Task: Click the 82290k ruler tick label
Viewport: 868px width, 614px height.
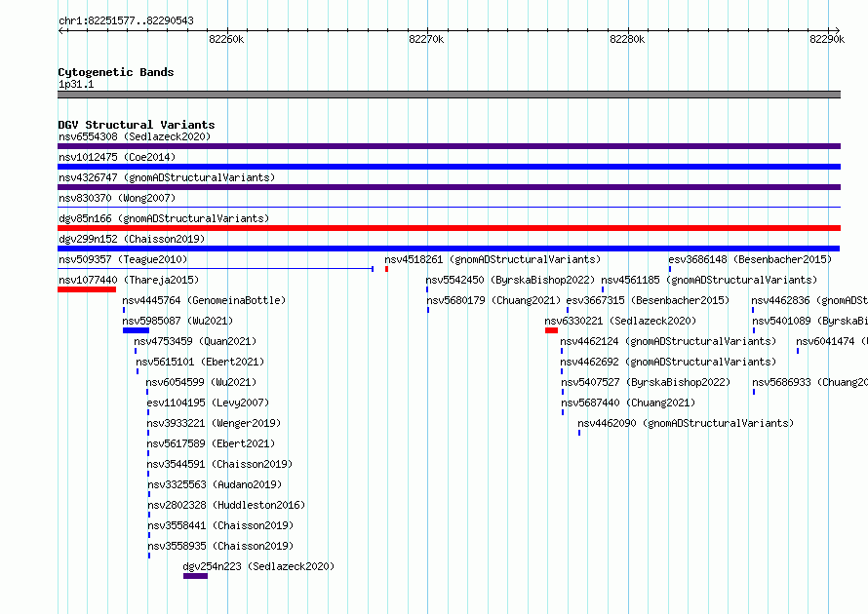Action: click(x=827, y=39)
